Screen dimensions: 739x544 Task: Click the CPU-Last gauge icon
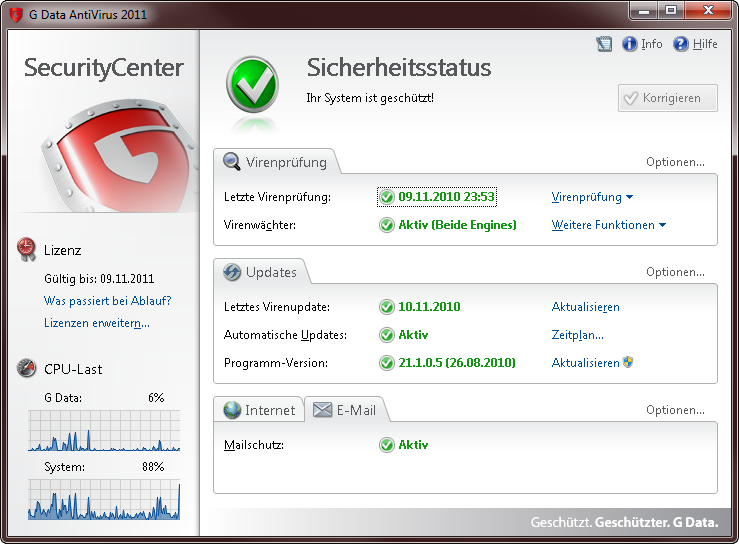click(x=26, y=368)
